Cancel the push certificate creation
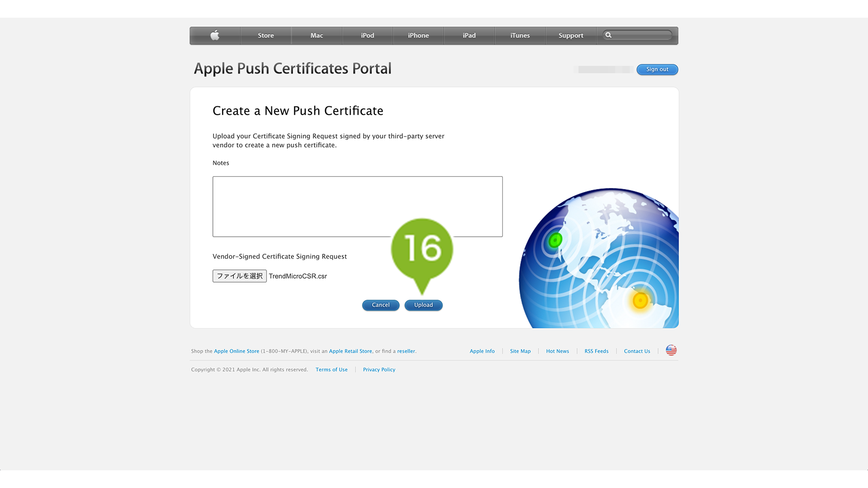 pyautogui.click(x=380, y=305)
